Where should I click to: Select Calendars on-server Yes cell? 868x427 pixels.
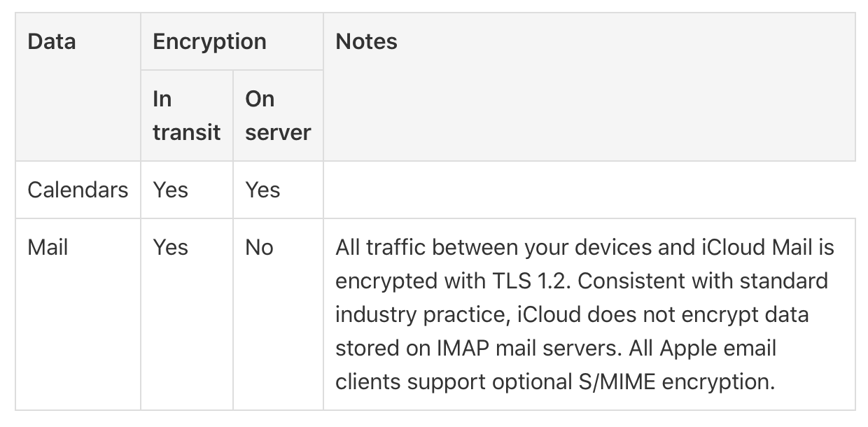click(262, 190)
